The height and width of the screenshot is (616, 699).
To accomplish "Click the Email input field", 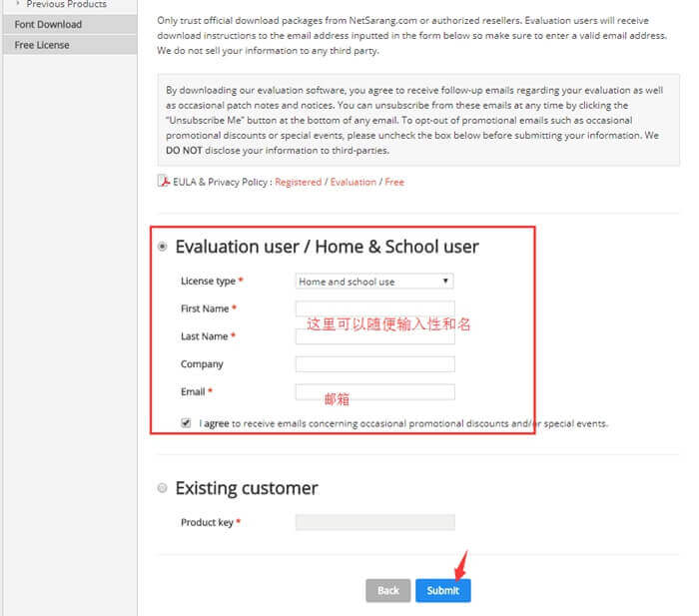I will tap(374, 392).
